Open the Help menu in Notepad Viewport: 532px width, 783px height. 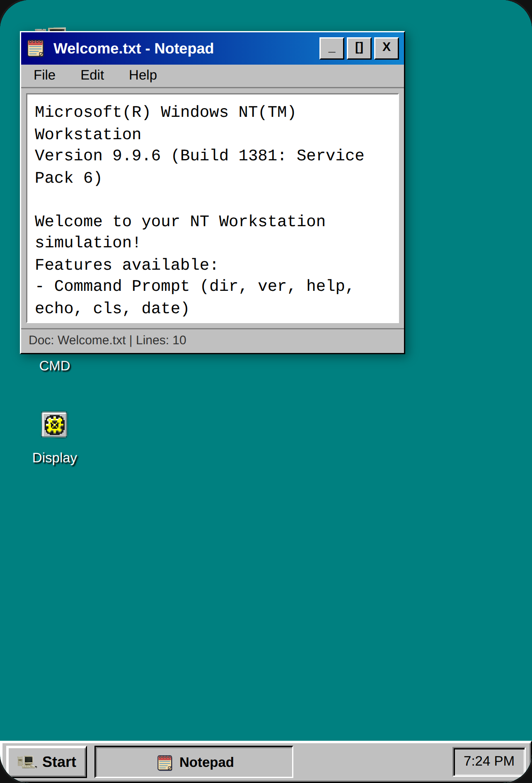143,75
